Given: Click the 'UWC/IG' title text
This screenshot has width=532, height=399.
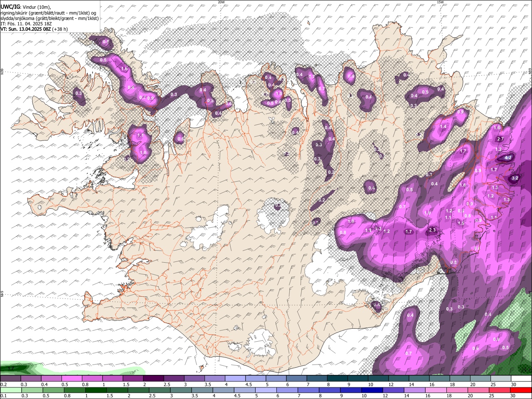Looking at the screenshot, I should 10,6.
